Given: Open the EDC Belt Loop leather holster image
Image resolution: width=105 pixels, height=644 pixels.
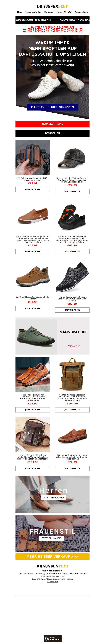Looking at the screenshot, I should point(33,158).
